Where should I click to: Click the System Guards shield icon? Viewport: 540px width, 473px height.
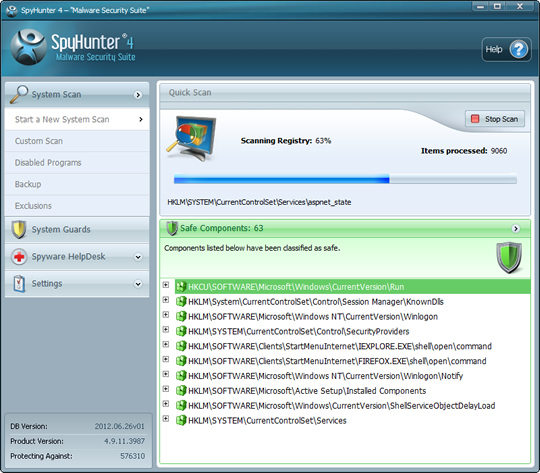click(19, 229)
